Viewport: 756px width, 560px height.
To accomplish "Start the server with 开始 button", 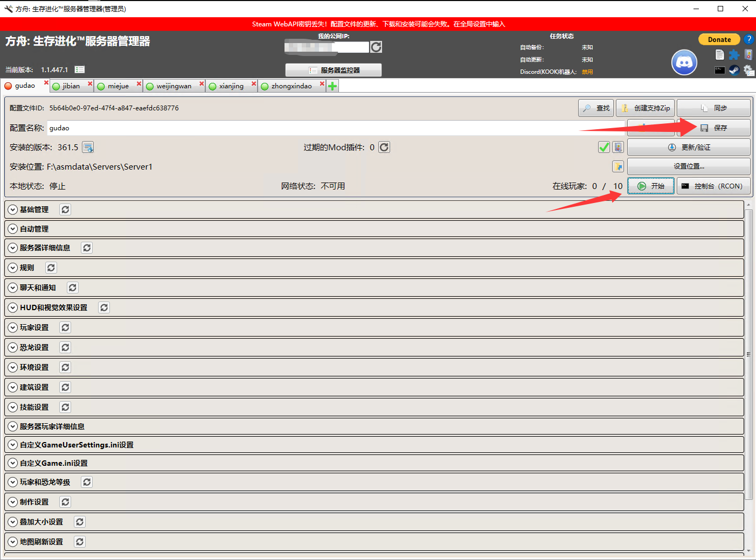I will click(x=651, y=186).
